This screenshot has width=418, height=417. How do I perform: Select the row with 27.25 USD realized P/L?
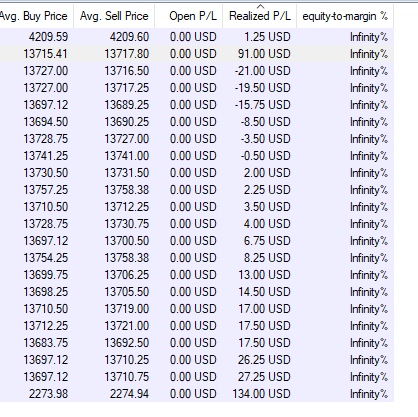pos(197,377)
